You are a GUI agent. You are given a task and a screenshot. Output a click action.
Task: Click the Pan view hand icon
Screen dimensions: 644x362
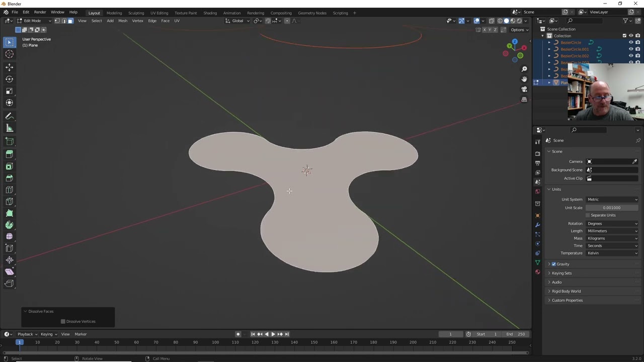tap(524, 79)
